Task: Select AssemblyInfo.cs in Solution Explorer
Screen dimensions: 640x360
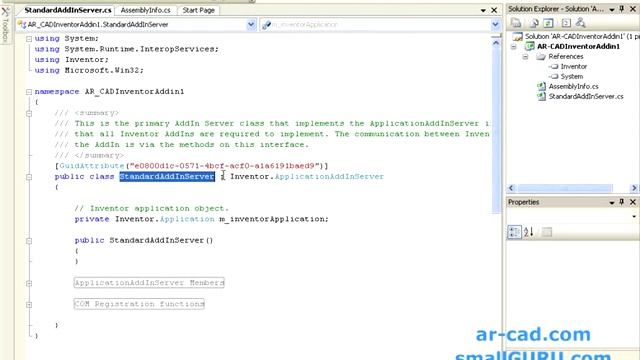Action: (573, 86)
